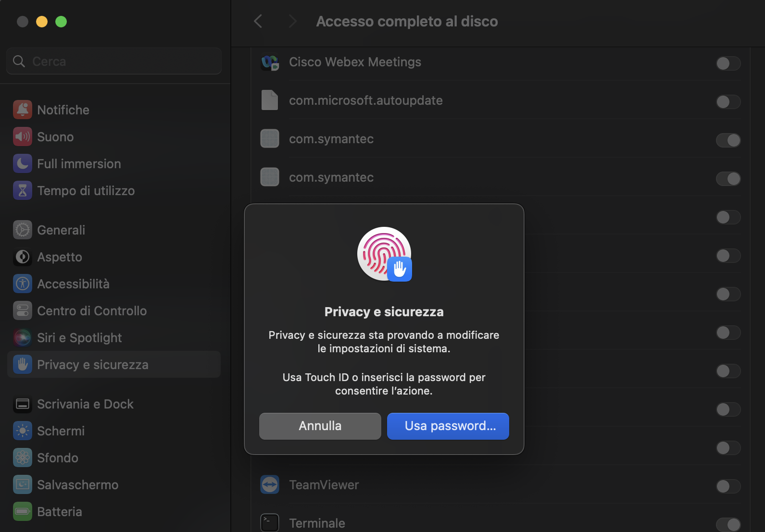Click the Accessibilità icon
765x532 pixels.
click(x=23, y=284)
